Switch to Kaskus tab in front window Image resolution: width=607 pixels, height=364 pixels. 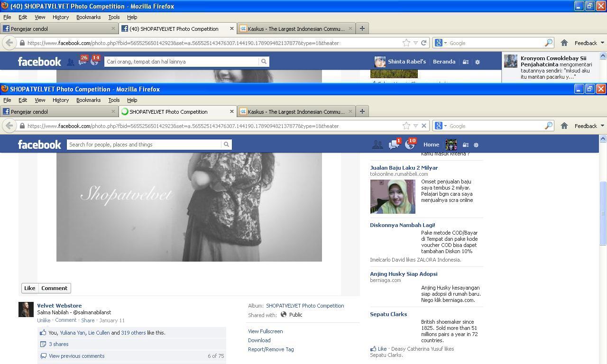(x=296, y=111)
